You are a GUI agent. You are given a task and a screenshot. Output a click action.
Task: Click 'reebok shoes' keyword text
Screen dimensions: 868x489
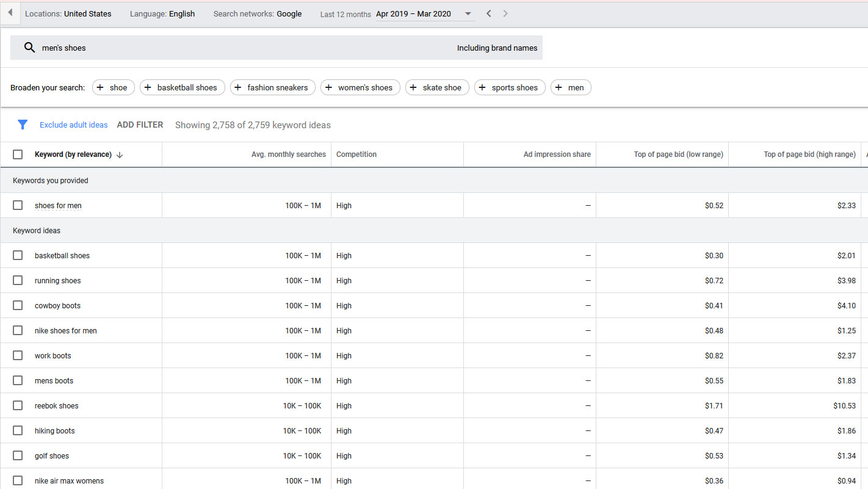pyautogui.click(x=56, y=406)
